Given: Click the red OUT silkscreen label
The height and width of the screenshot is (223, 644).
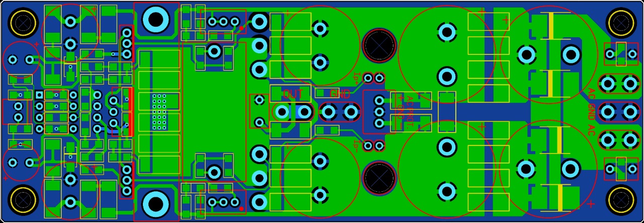Looking at the screenshot, I should [293, 94].
